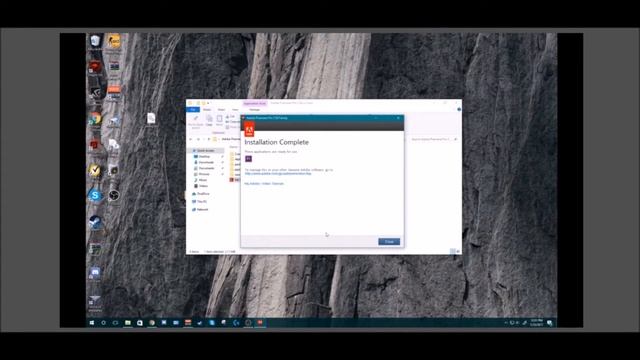Open the Google Chrome desktop icon
This screenshot has height=360, width=640.
95,119
